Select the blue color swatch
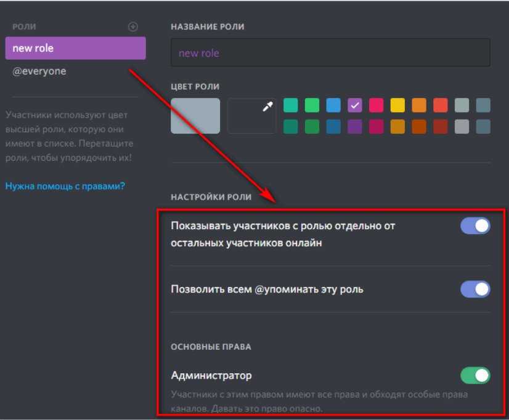The image size is (509, 420). pyautogui.click(x=333, y=105)
